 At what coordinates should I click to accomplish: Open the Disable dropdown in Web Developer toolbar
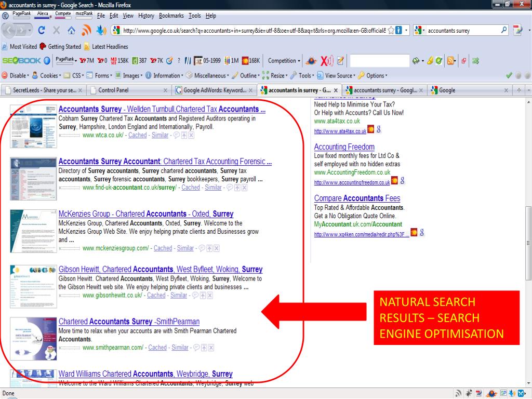click(16, 75)
